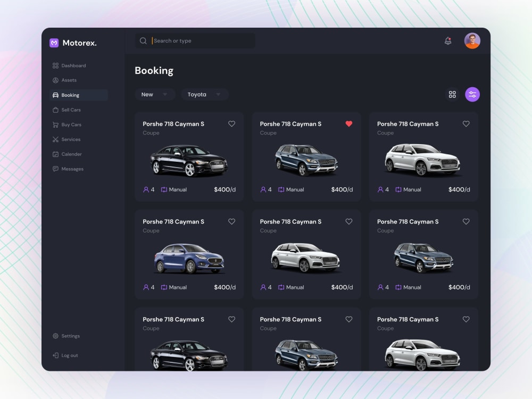Viewport: 532px width, 399px height.
Task: Toggle the heart on the top-right car card
Action: (x=466, y=123)
